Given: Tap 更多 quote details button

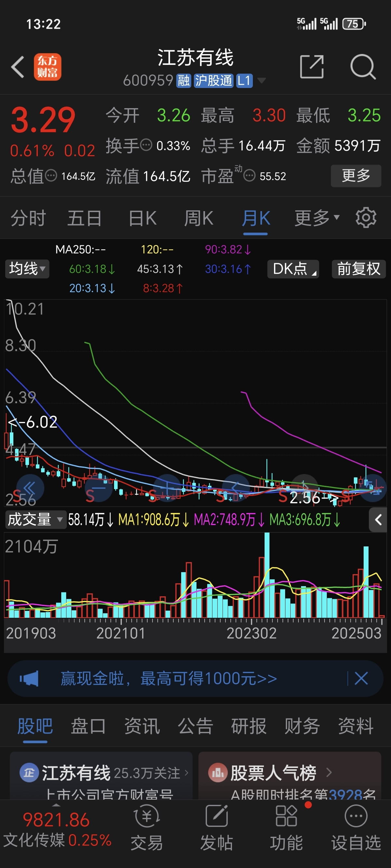Looking at the screenshot, I should point(356,176).
